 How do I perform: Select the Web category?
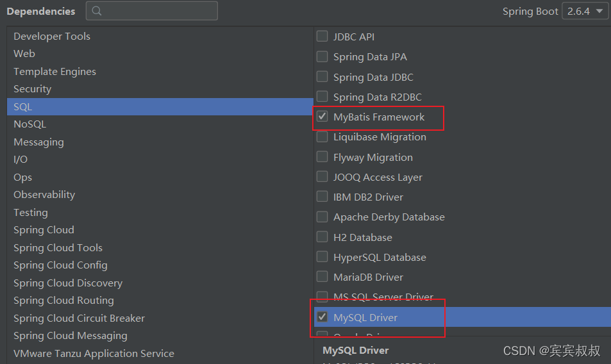160,54
